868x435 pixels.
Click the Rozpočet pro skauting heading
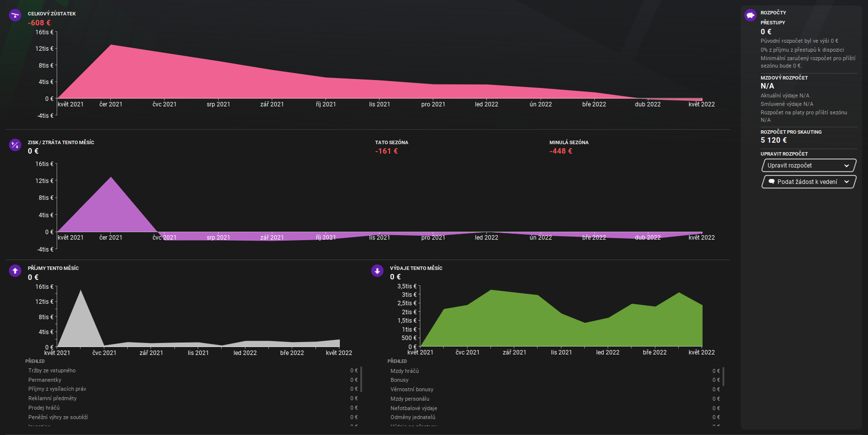[x=791, y=132]
